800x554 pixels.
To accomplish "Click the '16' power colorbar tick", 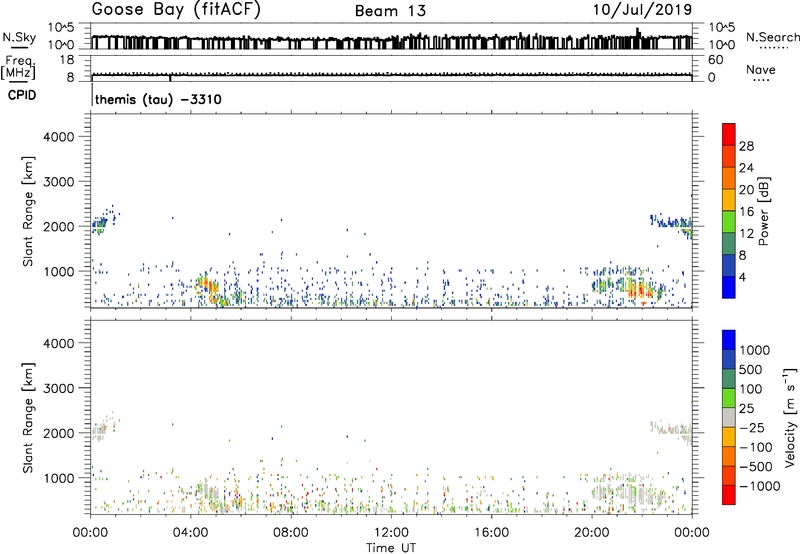I will (746, 212).
